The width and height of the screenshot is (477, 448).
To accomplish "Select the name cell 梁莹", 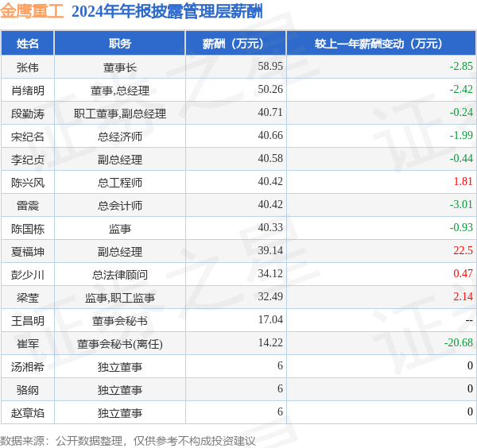I will 28,299.
